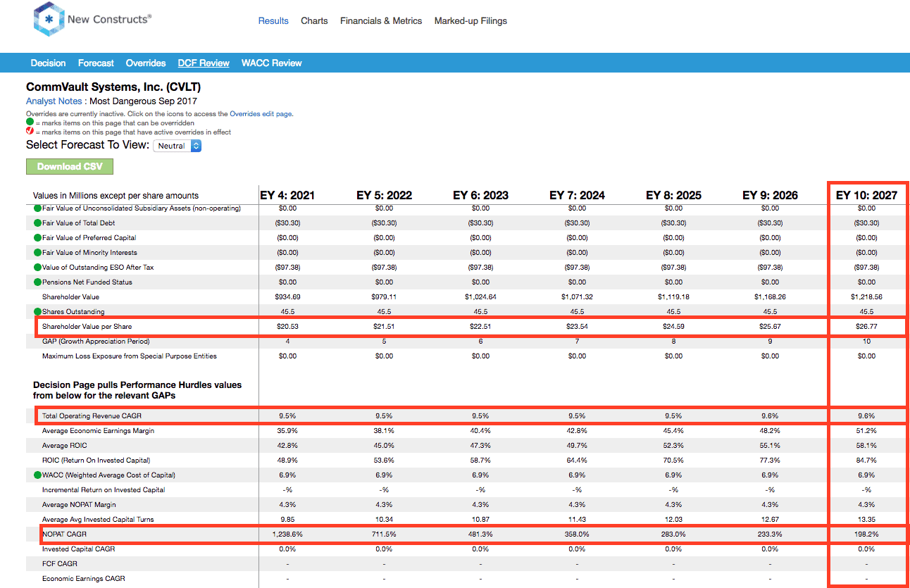Viewport: 910px width, 588px height.
Task: Click the EY 5: 2022 column header
Action: pyautogui.click(x=384, y=195)
